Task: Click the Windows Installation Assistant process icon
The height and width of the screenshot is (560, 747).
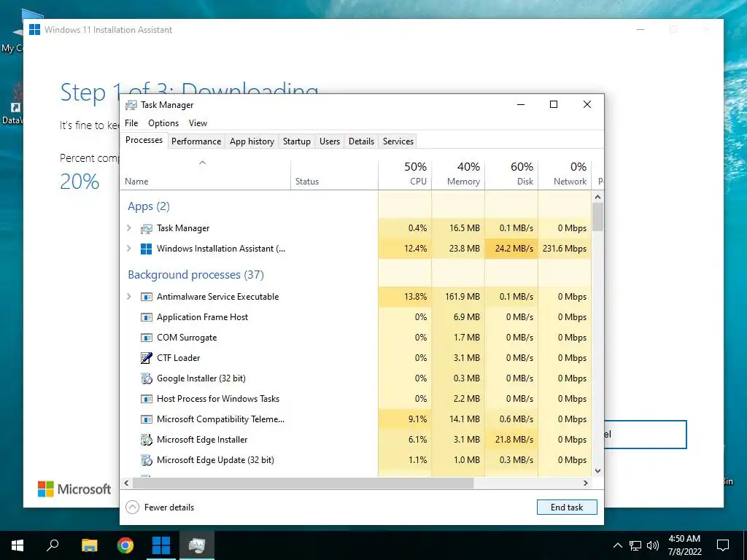Action: 146,249
